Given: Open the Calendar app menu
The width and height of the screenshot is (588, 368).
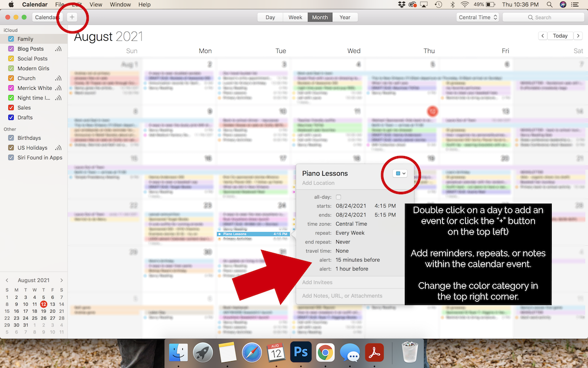Looking at the screenshot, I should [x=35, y=4].
